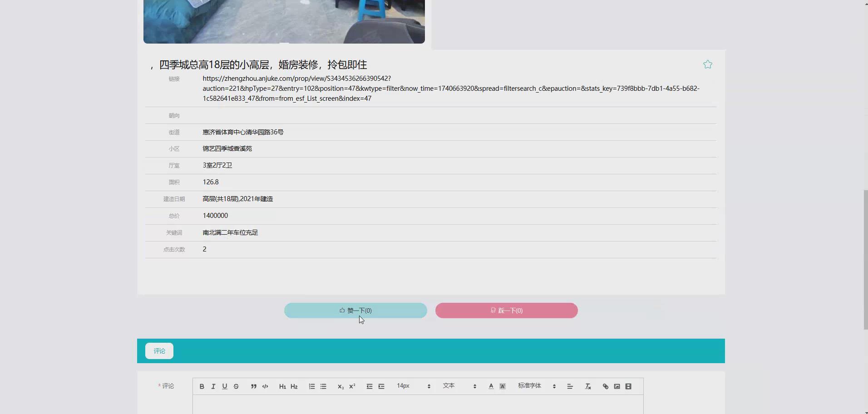The width and height of the screenshot is (868, 414).
Task: Click the keyword value 南北满二年车位充足
Action: (x=230, y=232)
